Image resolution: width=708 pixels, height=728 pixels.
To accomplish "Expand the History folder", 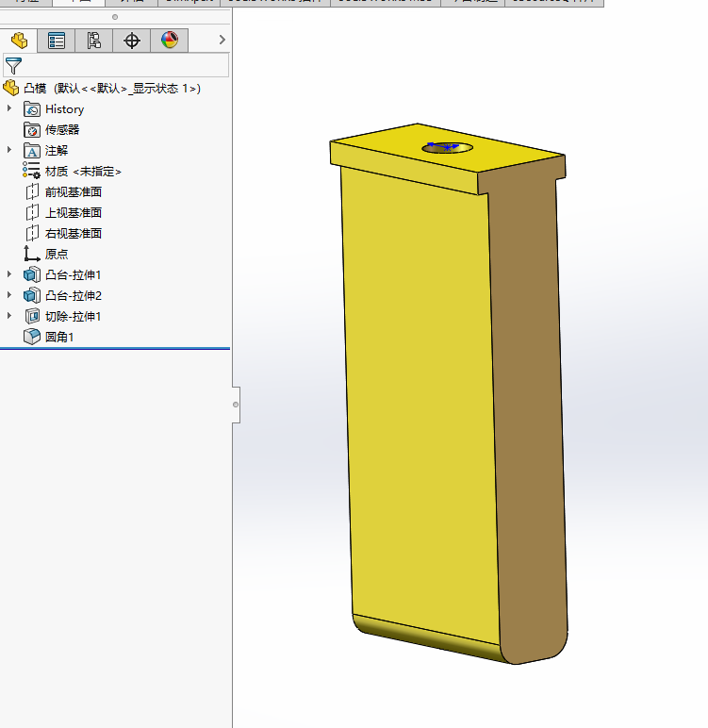I will 8,108.
